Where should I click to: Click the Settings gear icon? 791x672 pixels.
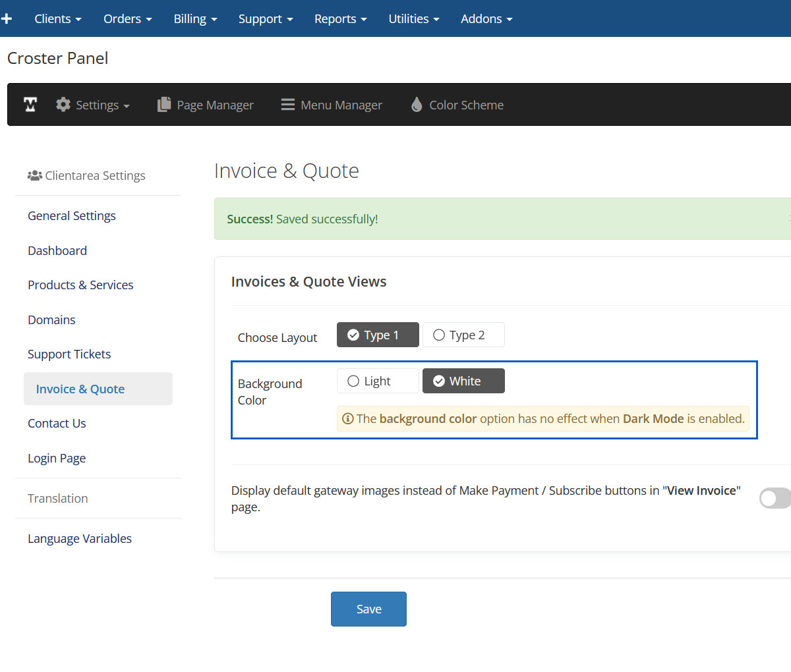coord(63,105)
